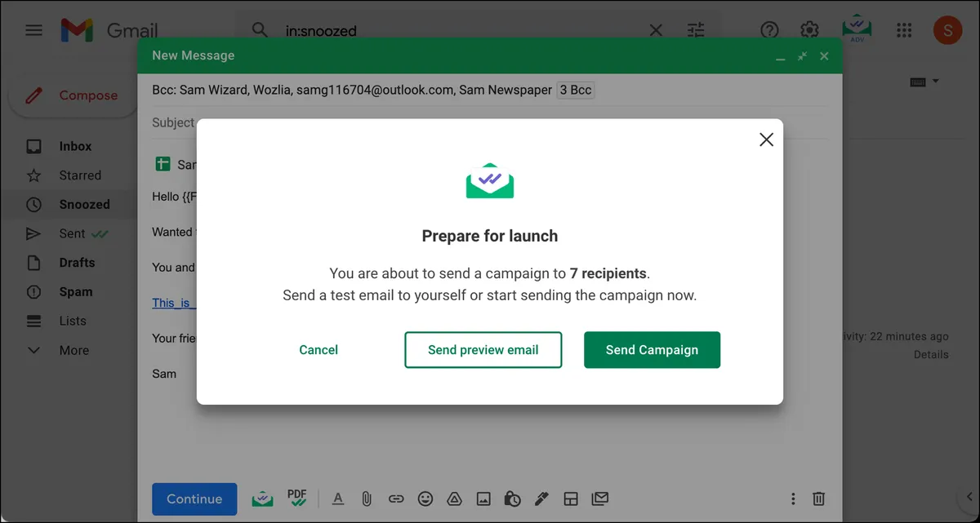The width and height of the screenshot is (980, 523).
Task: Click the envelope tracking icon in compose toolbar
Action: point(600,498)
